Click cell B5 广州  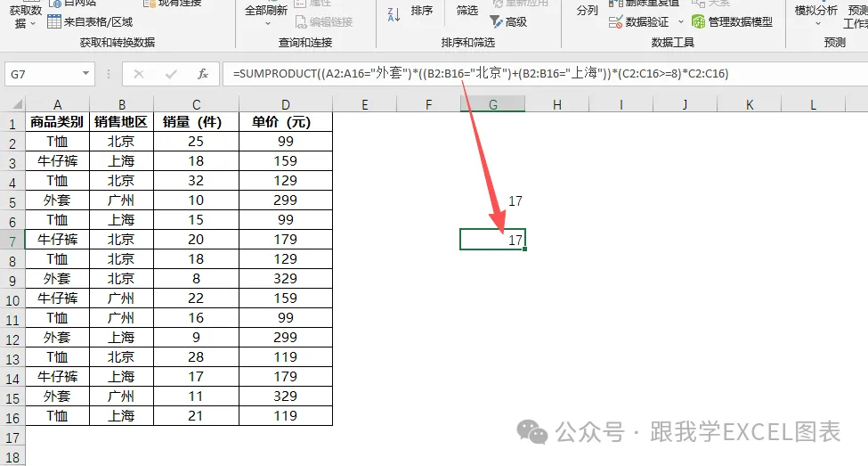tap(121, 200)
